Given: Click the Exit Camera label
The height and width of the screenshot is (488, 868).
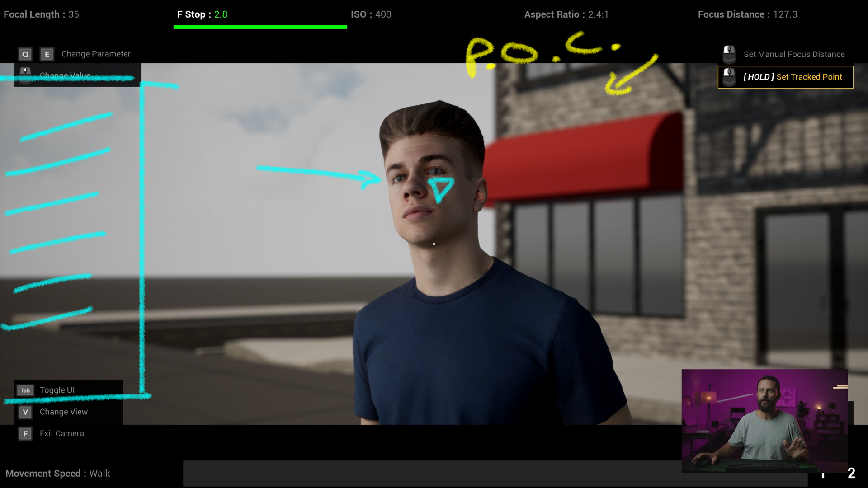Looking at the screenshot, I should click(62, 433).
